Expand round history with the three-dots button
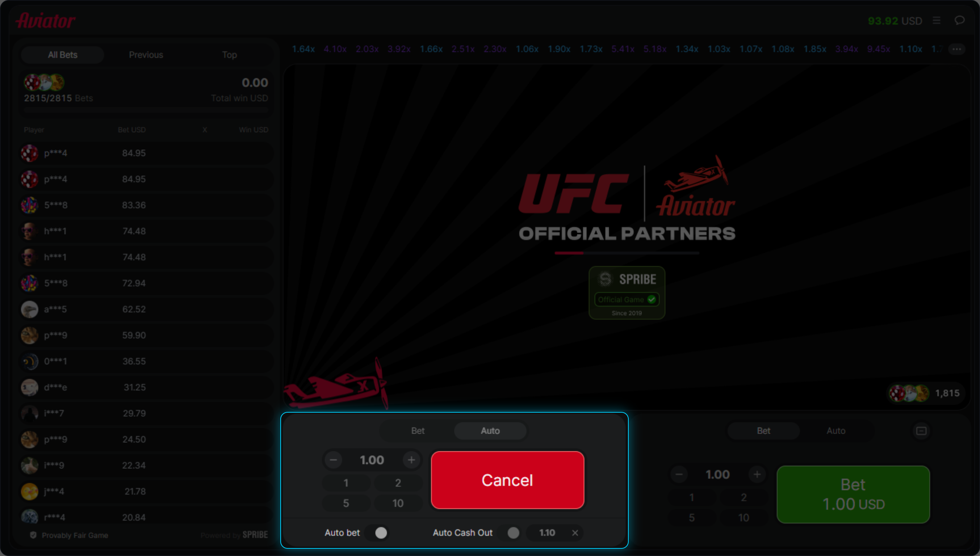 click(x=957, y=49)
